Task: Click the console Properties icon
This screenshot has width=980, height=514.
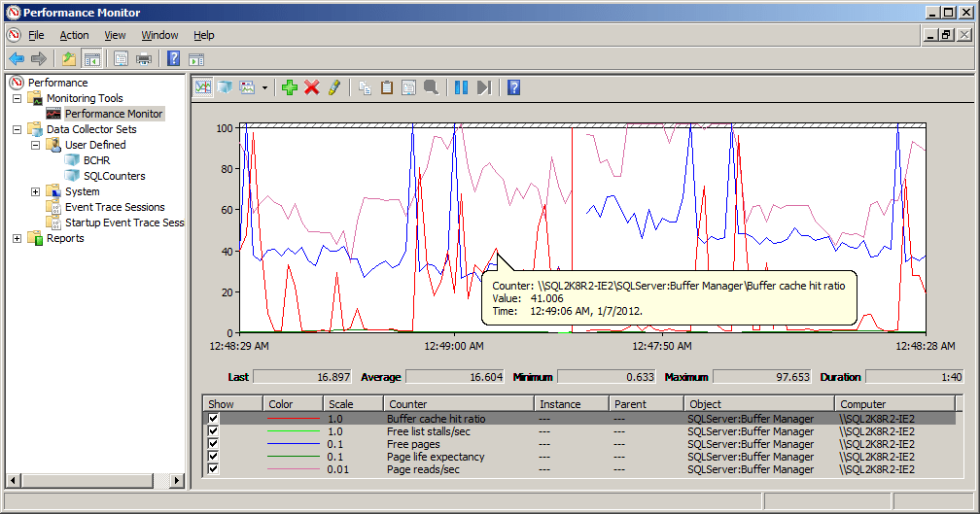Action: point(121,59)
